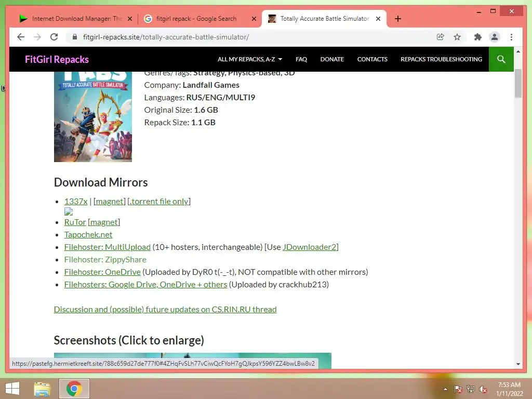Click the Landfall Games company text
The height and width of the screenshot is (399, 532).
point(211,85)
